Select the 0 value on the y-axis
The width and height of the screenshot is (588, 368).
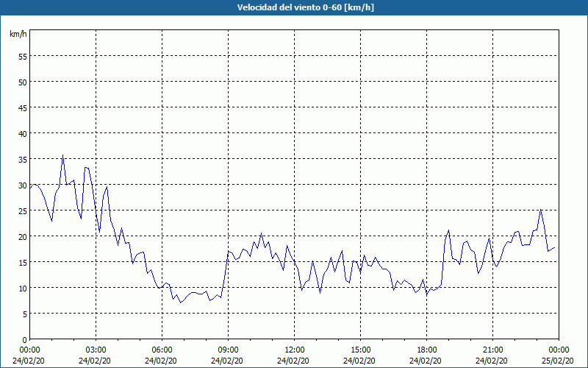click(25, 340)
